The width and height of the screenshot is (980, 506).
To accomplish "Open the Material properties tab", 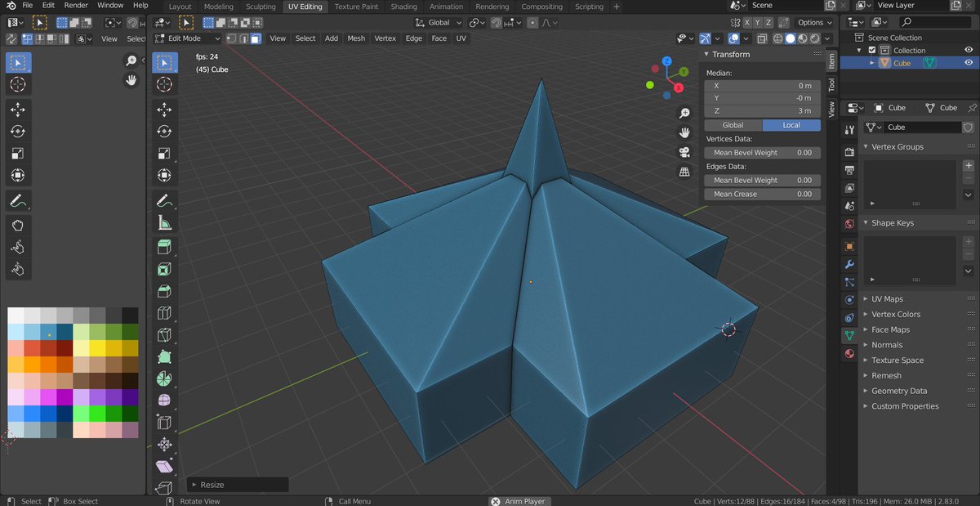I will 849,354.
